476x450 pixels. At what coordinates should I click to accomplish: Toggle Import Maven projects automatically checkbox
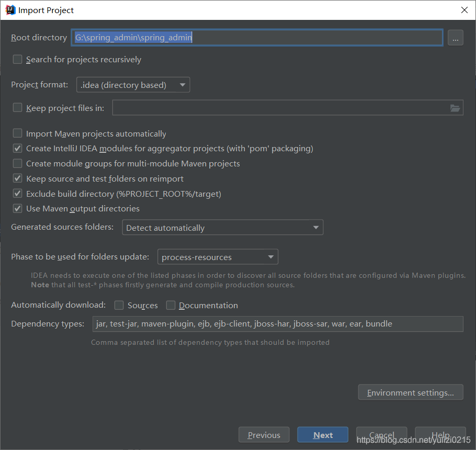click(18, 134)
